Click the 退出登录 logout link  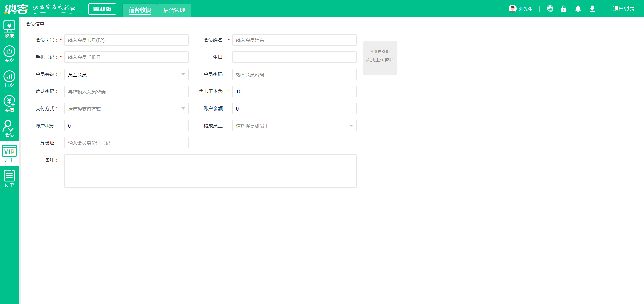pos(623,9)
